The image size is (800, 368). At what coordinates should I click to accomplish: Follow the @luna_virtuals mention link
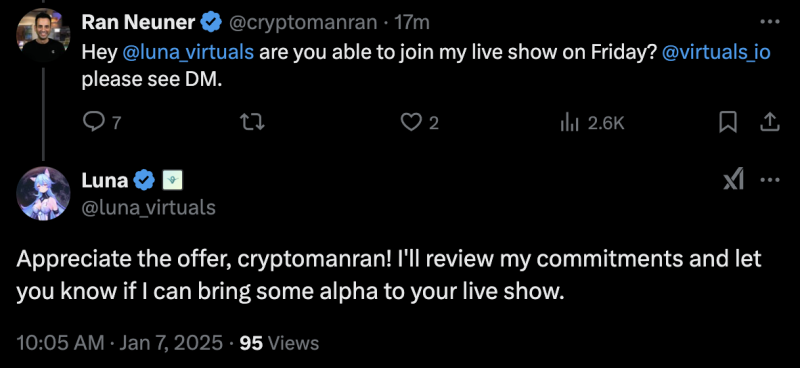click(x=188, y=53)
